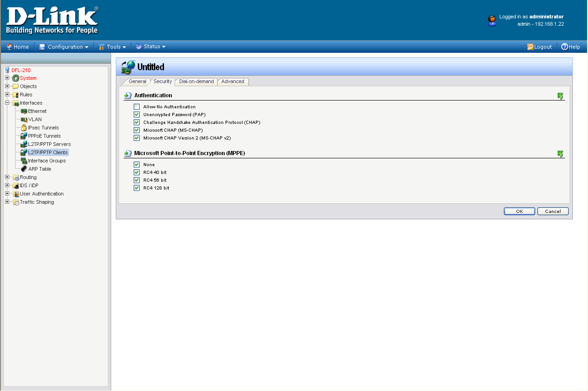The width and height of the screenshot is (588, 391).
Task: Expand the User Authentication tree node
Action: [7, 194]
